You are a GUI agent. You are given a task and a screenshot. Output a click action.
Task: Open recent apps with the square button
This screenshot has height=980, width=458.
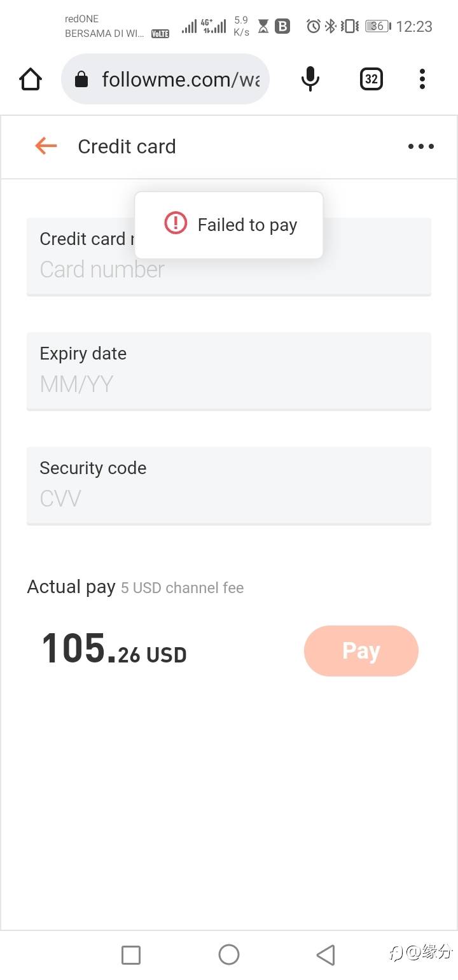coord(131,955)
